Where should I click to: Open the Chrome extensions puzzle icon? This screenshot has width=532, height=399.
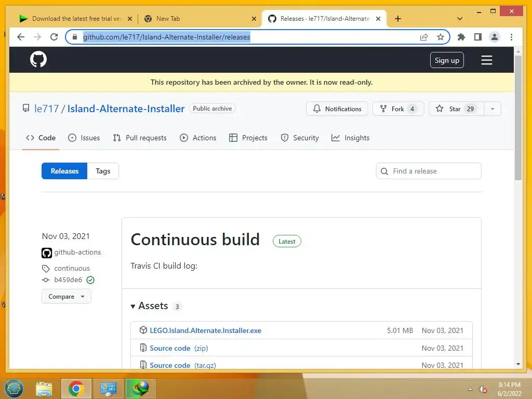(x=461, y=37)
